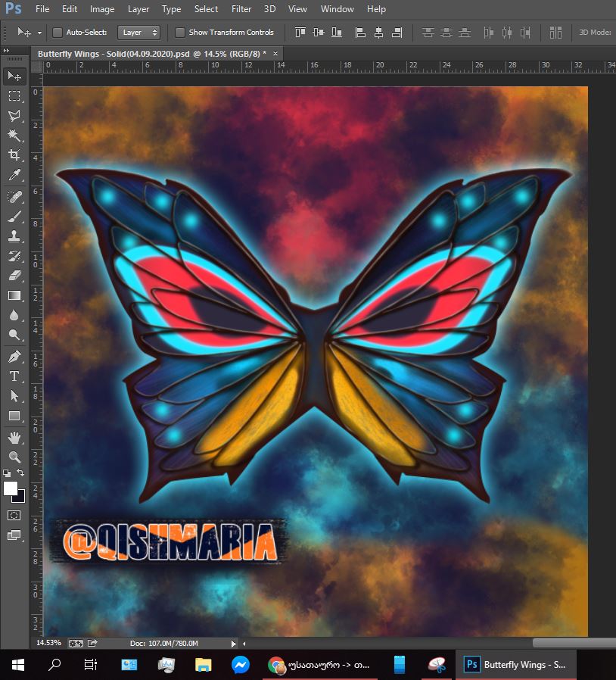Open the Auto-Select Layer dropdown
Image resolution: width=616 pixels, height=680 pixels.
(x=139, y=33)
